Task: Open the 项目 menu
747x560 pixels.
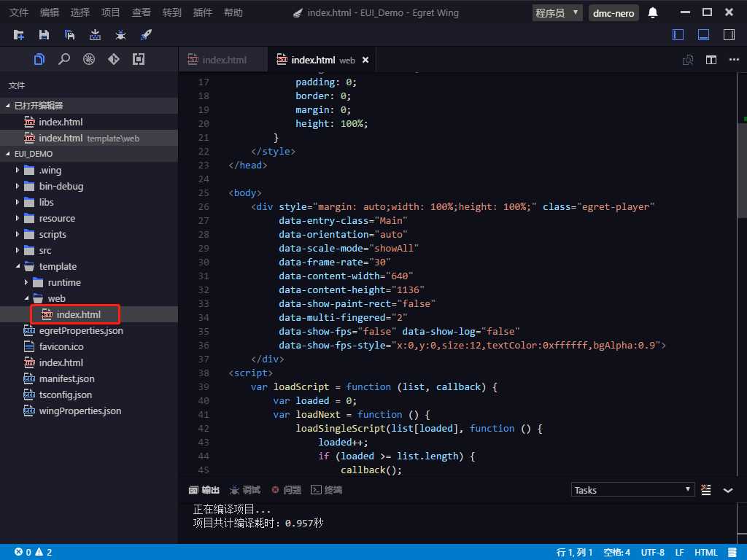Action: (111, 13)
